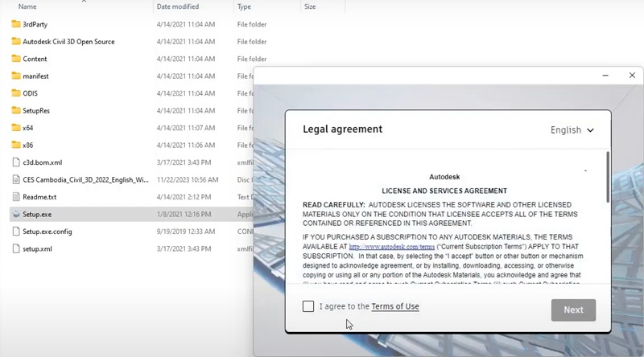Click the Content folder icon

pyautogui.click(x=16, y=59)
